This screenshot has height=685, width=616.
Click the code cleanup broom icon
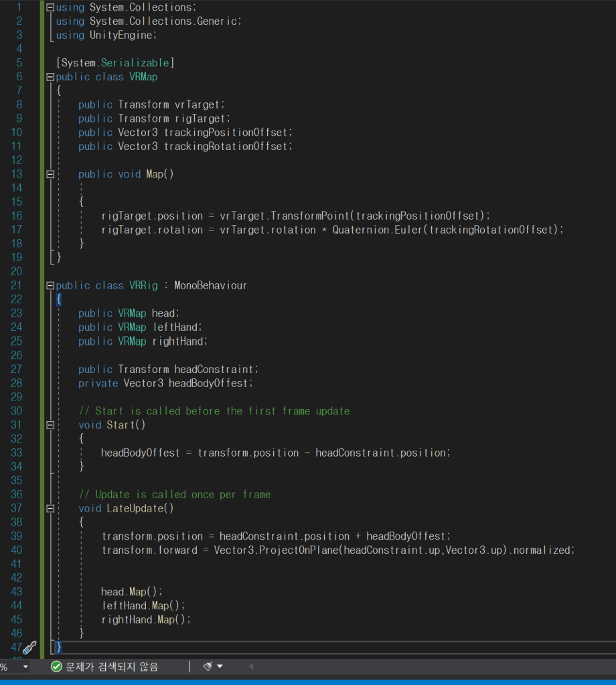[208, 667]
